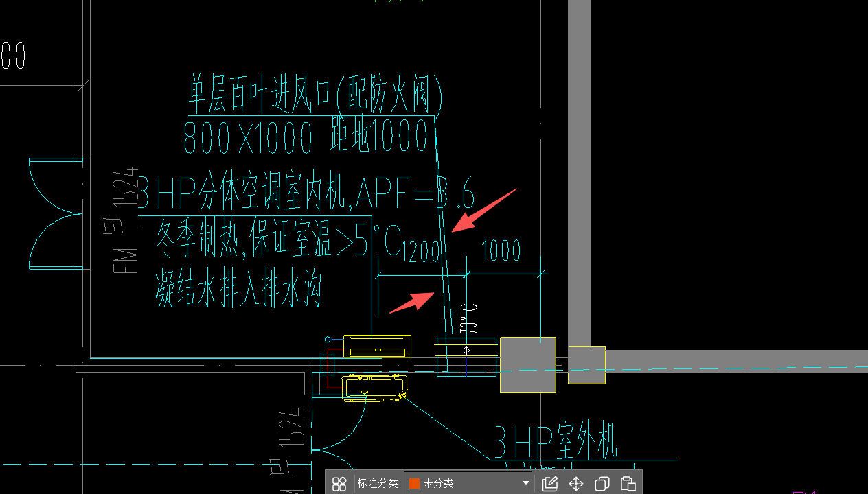Click the four-squares grid icon
The height and width of the screenshot is (494, 868).
pyautogui.click(x=340, y=484)
